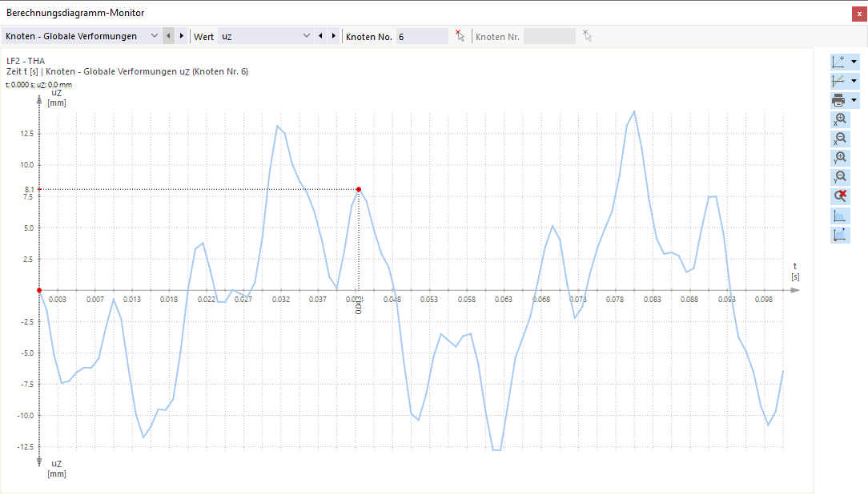868x500 pixels.
Task: Click x-axis label 0.032
Action: point(281,300)
